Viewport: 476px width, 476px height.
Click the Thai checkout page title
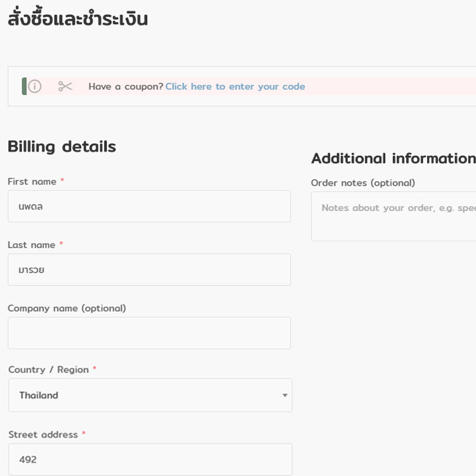click(78, 19)
